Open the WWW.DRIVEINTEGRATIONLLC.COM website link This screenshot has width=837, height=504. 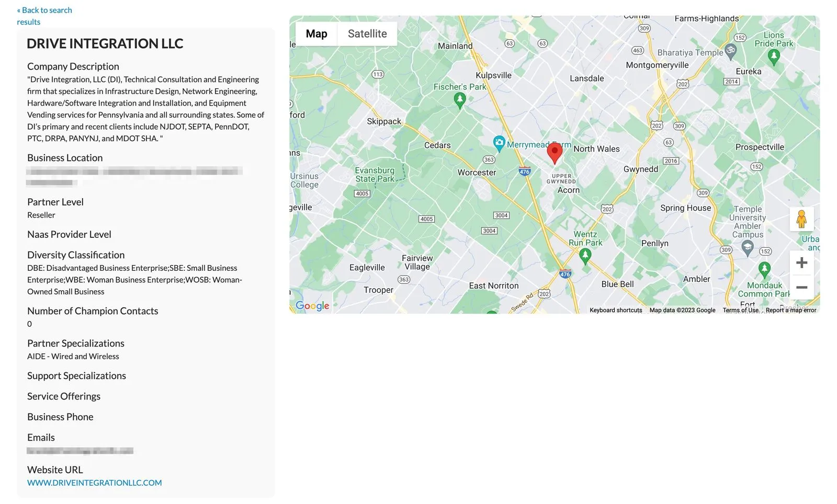(95, 483)
